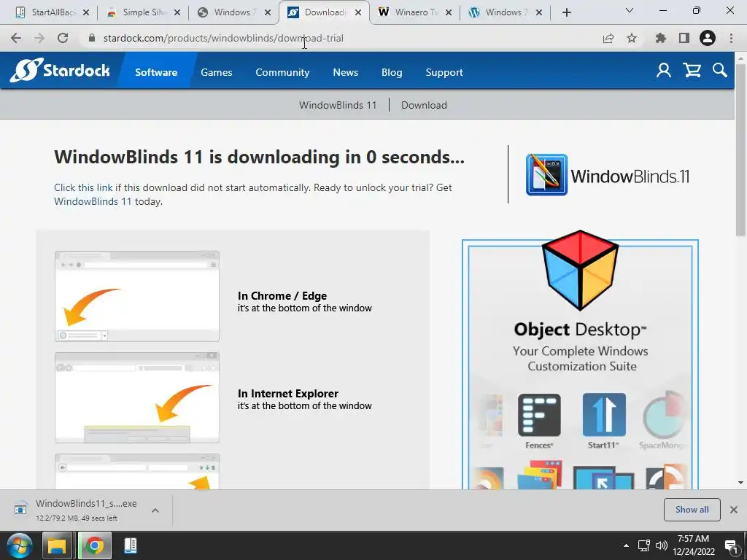This screenshot has height=560, width=747.
Task: Bookmark this page with the star
Action: point(632,38)
